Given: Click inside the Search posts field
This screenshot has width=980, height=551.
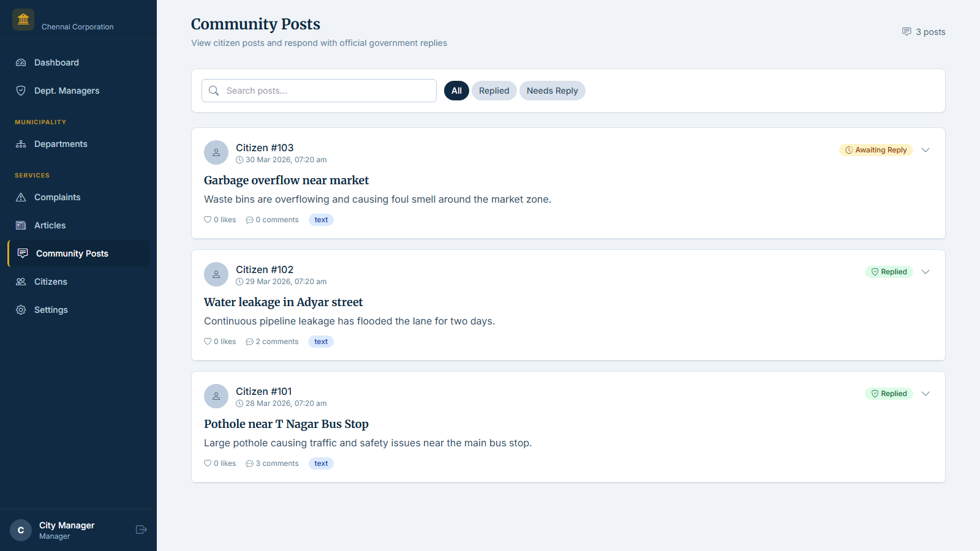Looking at the screenshot, I should pos(318,90).
